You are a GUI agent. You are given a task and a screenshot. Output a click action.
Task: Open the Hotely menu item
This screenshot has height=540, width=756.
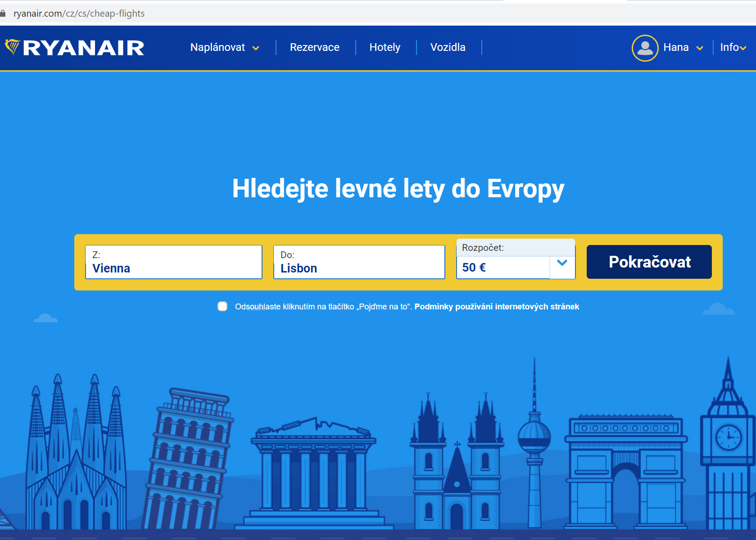[x=385, y=47]
